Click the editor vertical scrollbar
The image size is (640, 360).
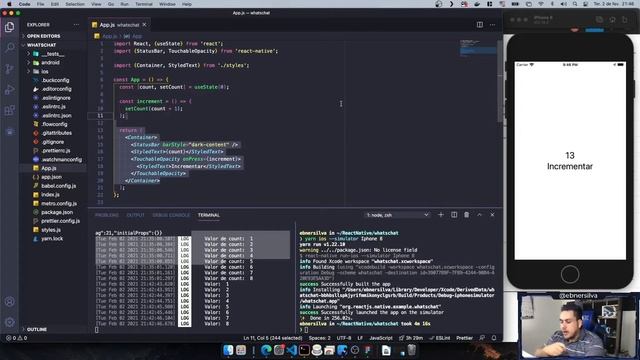pos(500,80)
